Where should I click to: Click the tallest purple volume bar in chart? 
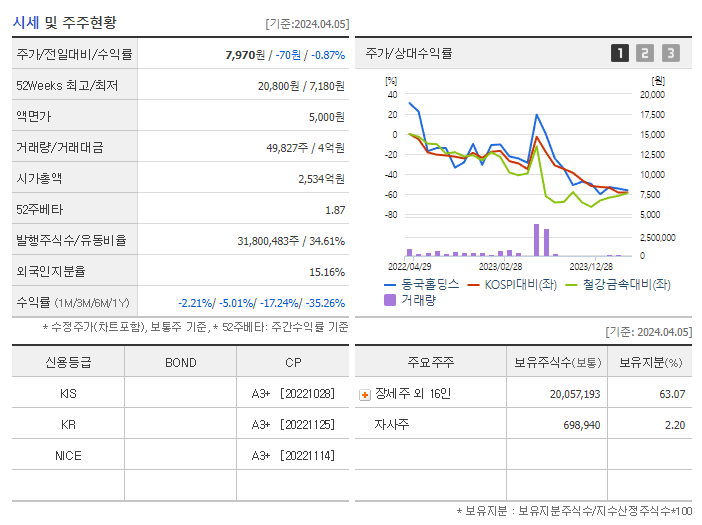click(x=536, y=240)
